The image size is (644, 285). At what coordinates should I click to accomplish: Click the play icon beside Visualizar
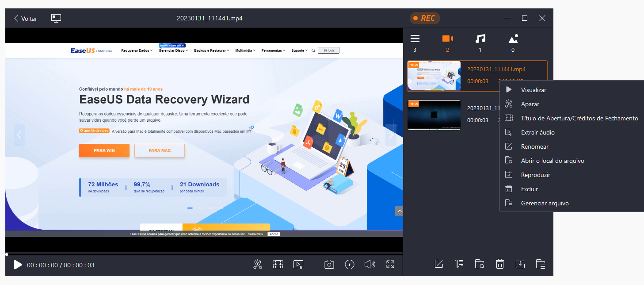coord(509,90)
